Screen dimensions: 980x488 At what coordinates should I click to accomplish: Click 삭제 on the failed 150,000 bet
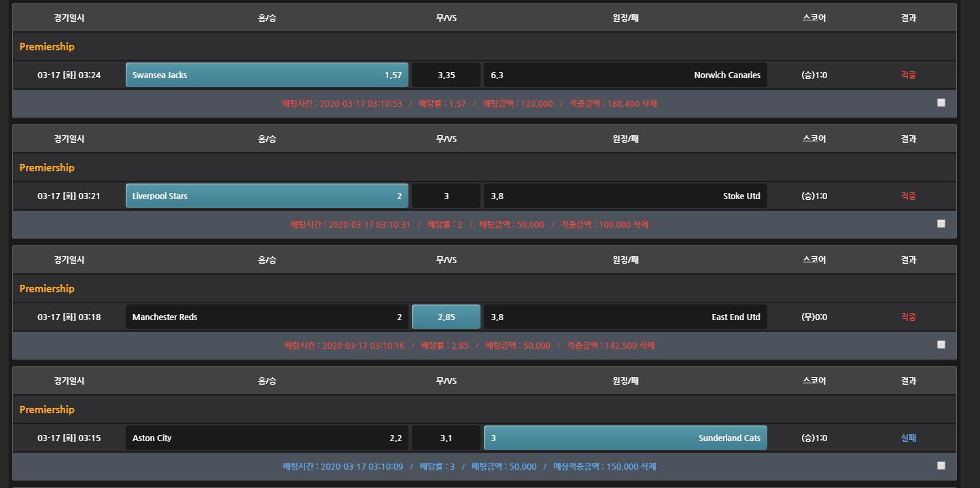(x=648, y=467)
